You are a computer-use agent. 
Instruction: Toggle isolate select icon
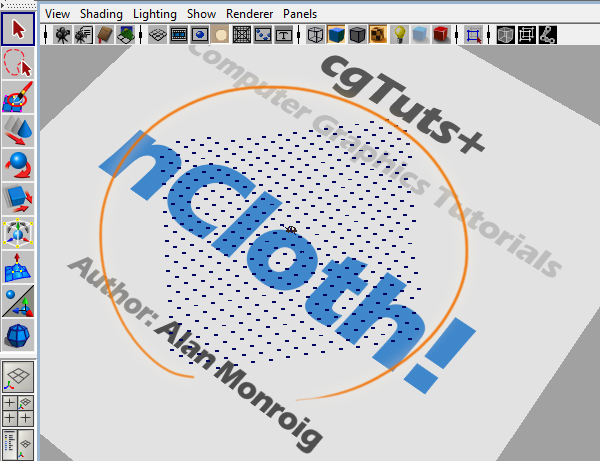tap(473, 35)
